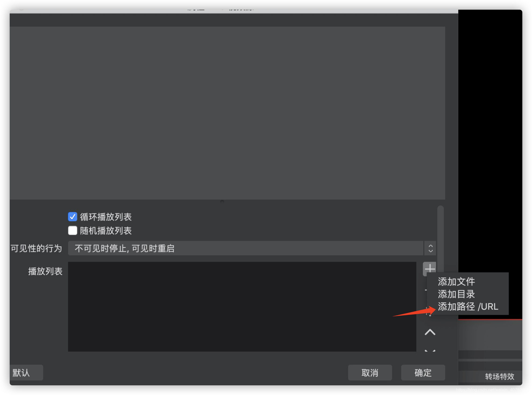Click the dropdown's up-down stepper arrows
The width and height of the screenshot is (532, 395).
tap(430, 248)
